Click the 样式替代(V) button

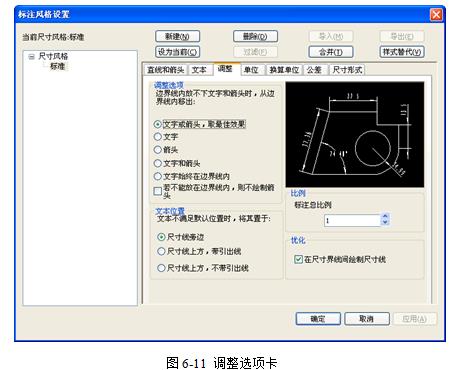click(x=402, y=52)
